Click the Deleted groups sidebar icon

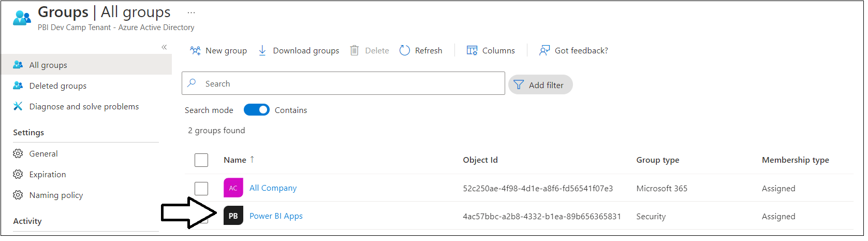tap(18, 86)
